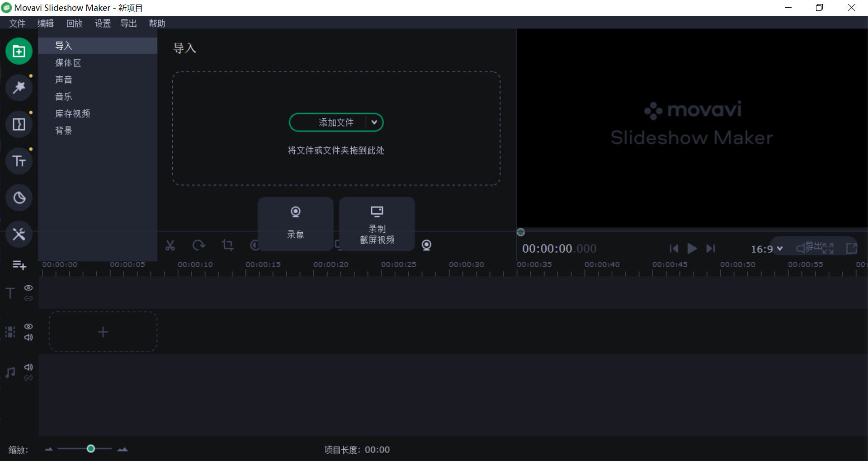This screenshot has width=868, height=461.
Task: Click the 00:00:20 mark on the timeline ruler
Action: (331, 264)
